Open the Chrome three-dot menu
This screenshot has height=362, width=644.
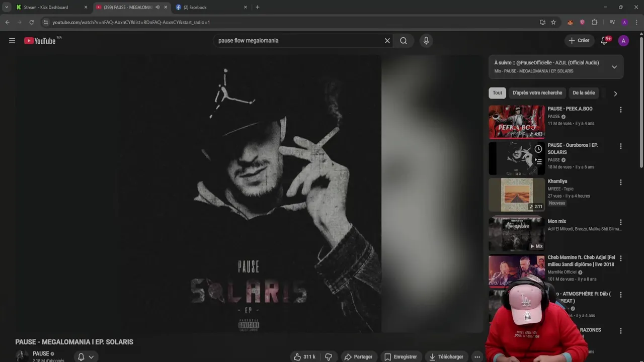tap(636, 22)
